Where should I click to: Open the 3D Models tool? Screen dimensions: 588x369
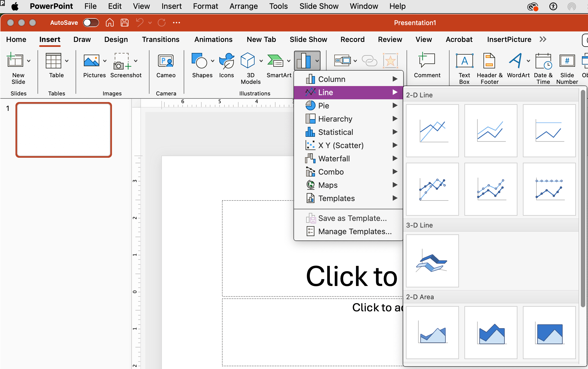point(248,60)
